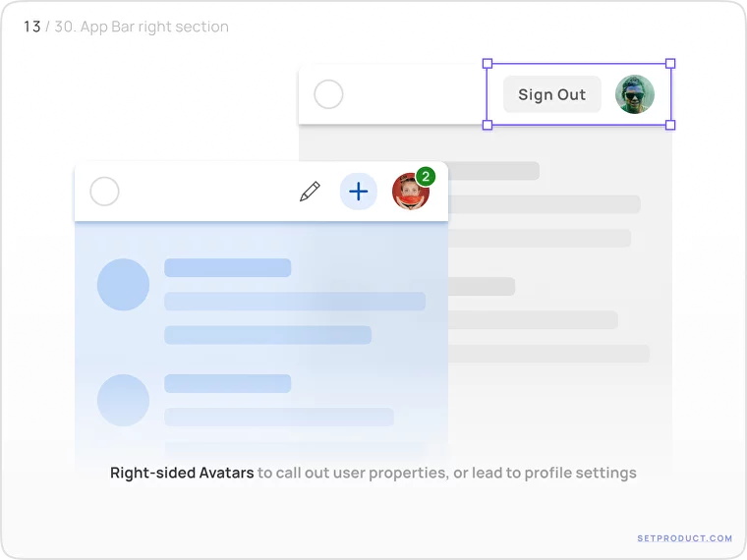The image size is (747, 560).
Task: Click the "App Bar right section" heading
Action: (154, 28)
